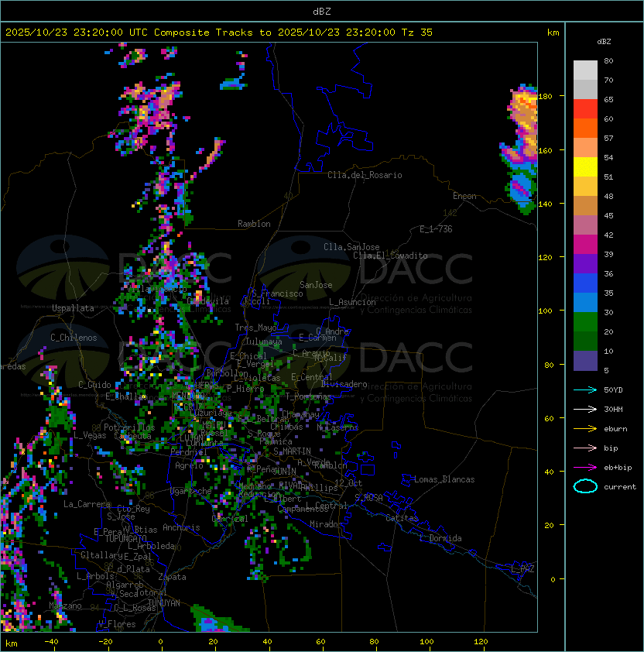This screenshot has height=652, width=644.
Task: Click the 'S_MARTIN' city label
Action: pyautogui.click(x=292, y=451)
